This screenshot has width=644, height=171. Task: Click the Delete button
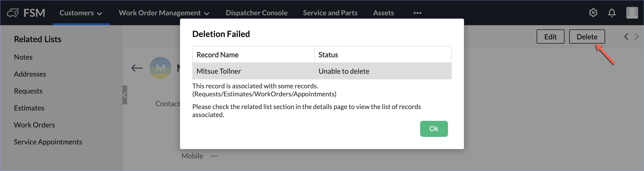tap(587, 37)
